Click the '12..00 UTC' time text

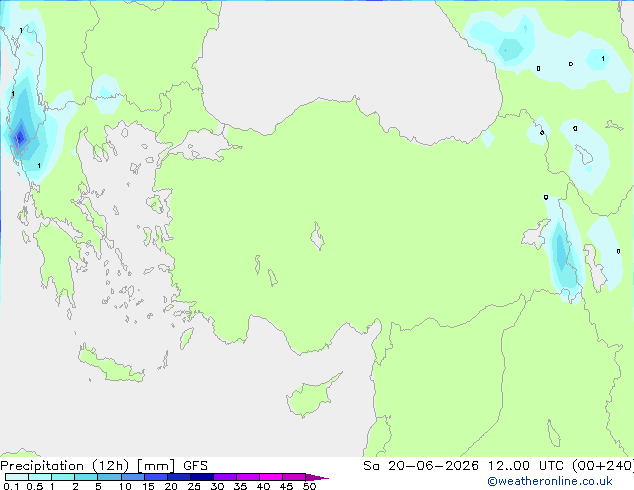point(527,466)
